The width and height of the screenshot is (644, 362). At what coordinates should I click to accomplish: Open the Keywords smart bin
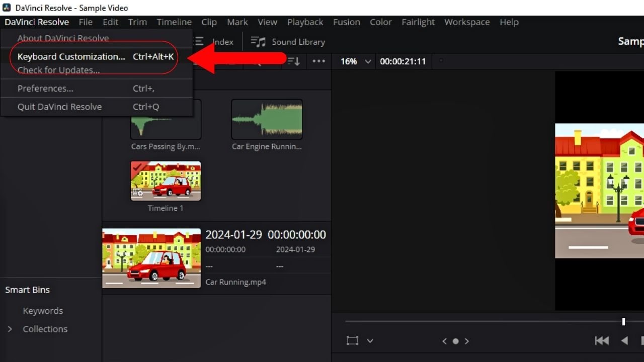pos(43,310)
